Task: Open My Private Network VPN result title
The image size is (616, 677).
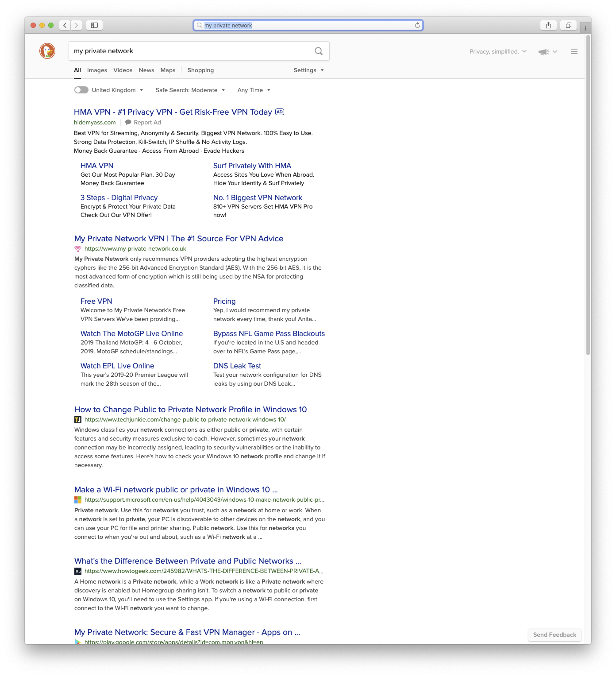Action: [x=179, y=239]
